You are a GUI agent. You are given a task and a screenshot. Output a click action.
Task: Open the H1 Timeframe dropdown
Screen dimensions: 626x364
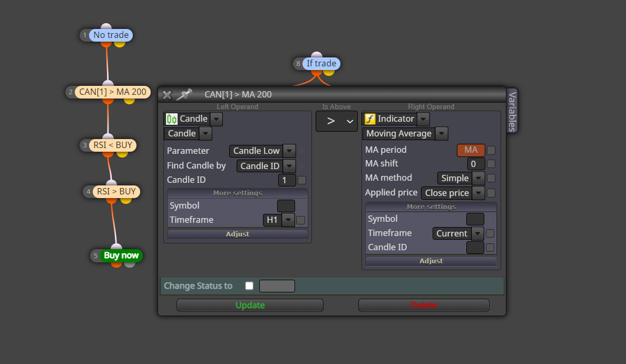[x=288, y=220]
